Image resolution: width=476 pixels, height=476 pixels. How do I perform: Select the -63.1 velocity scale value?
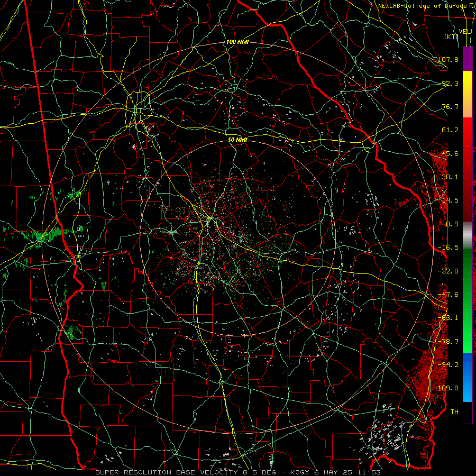tap(448, 318)
